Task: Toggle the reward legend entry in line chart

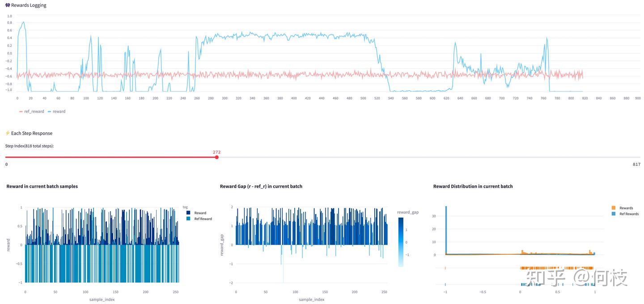Action: pyautogui.click(x=56, y=111)
